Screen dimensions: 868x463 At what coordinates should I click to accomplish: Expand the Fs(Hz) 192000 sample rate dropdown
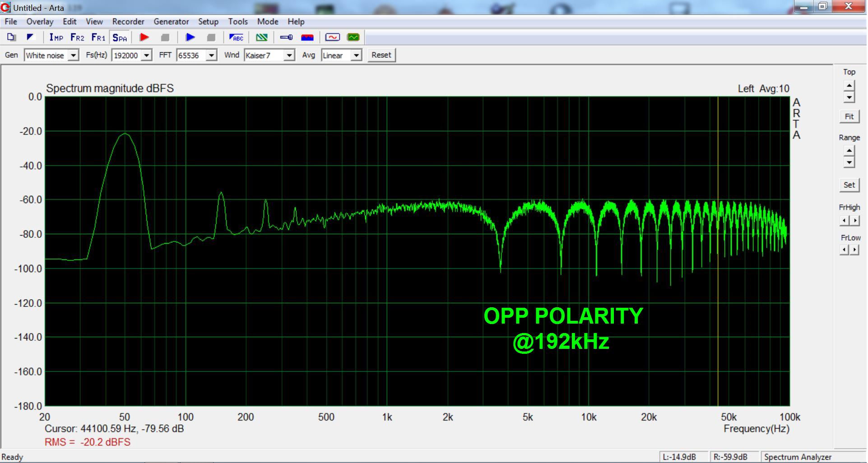(147, 56)
